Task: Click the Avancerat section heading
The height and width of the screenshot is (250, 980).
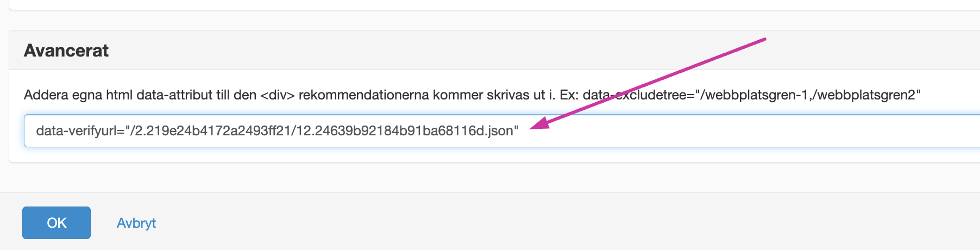Action: click(x=66, y=51)
